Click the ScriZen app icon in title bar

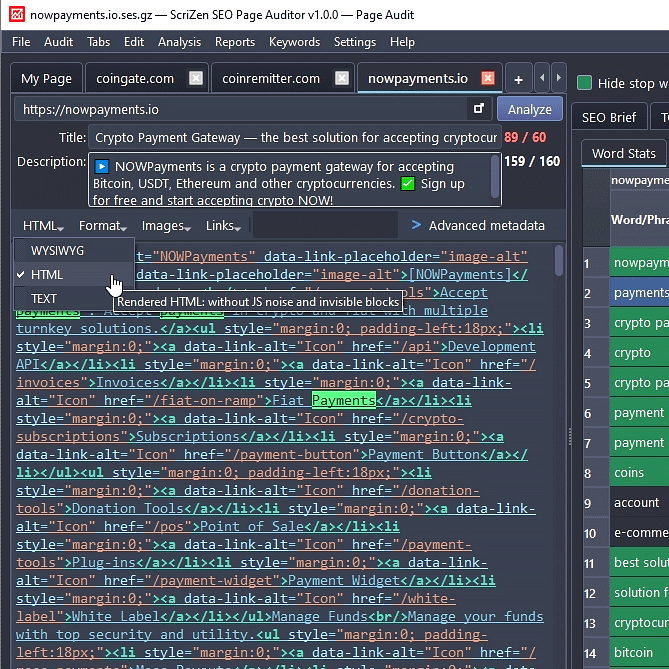point(17,14)
